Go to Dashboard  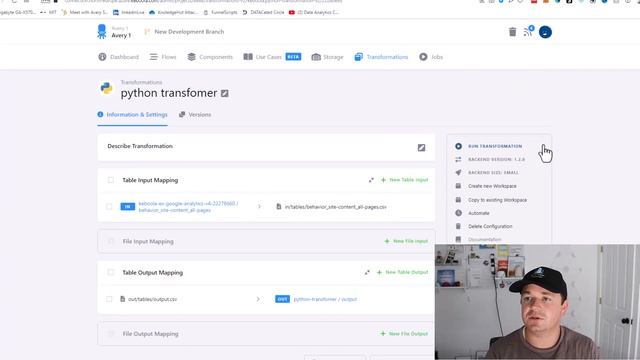coord(118,57)
